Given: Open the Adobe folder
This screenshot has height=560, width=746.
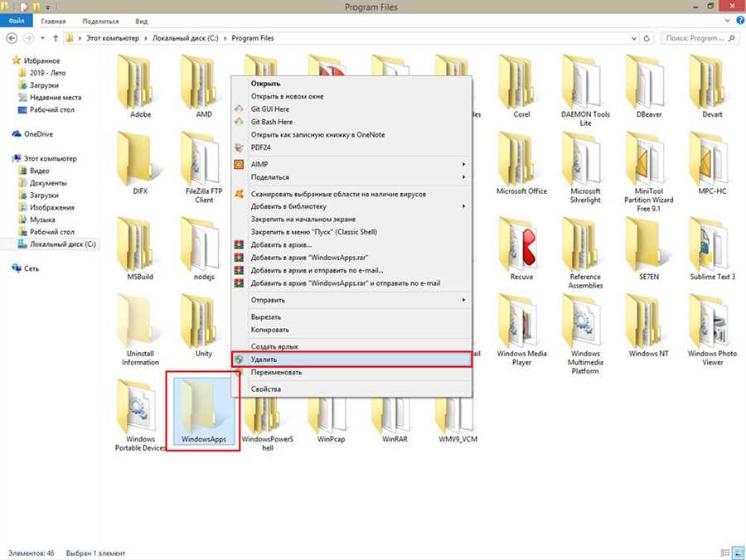Looking at the screenshot, I should (140, 86).
